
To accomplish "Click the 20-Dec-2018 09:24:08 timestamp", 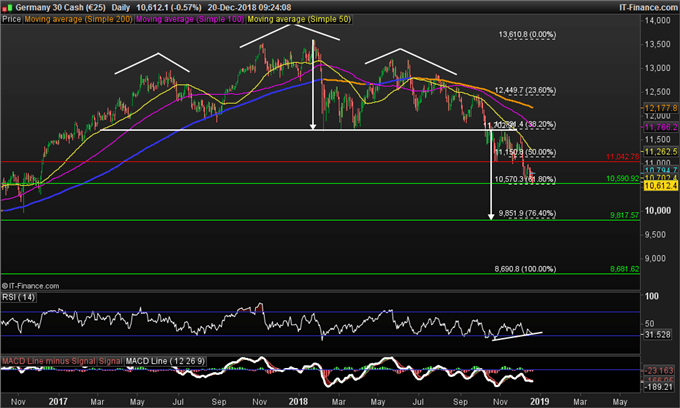I will tap(249, 7).
